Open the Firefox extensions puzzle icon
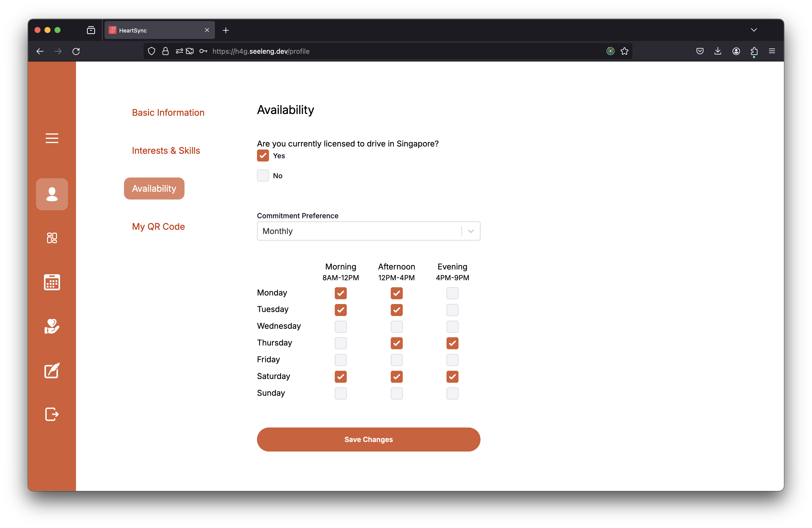Image resolution: width=812 pixels, height=528 pixels. tap(754, 51)
